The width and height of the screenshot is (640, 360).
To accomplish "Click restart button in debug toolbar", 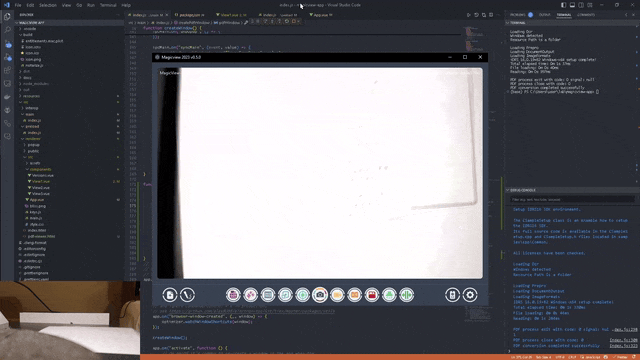I will [287, 21].
